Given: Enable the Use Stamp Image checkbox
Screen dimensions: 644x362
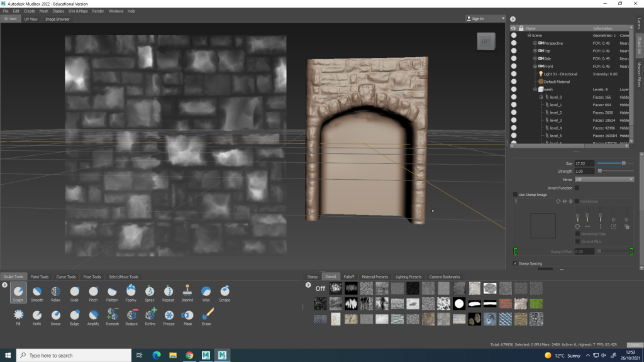Looking at the screenshot, I should 516,194.
